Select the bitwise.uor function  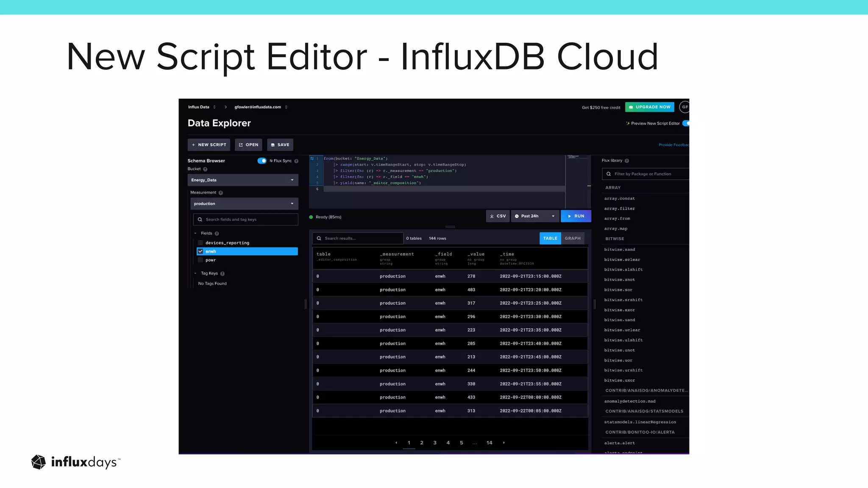click(618, 360)
